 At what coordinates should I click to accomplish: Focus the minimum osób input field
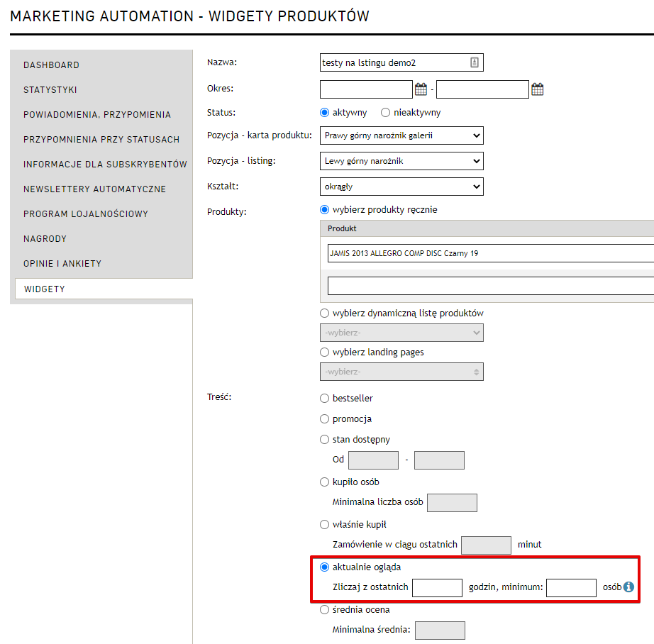tap(571, 587)
